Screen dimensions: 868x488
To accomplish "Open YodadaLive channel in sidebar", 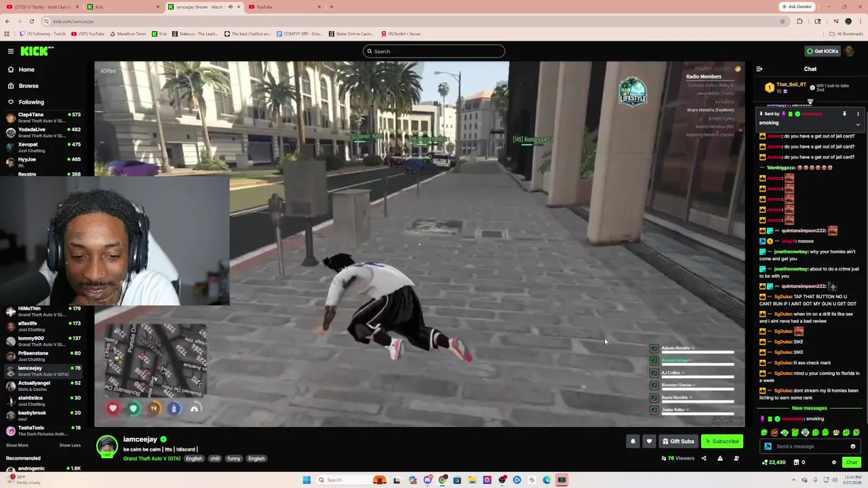I will (x=42, y=132).
